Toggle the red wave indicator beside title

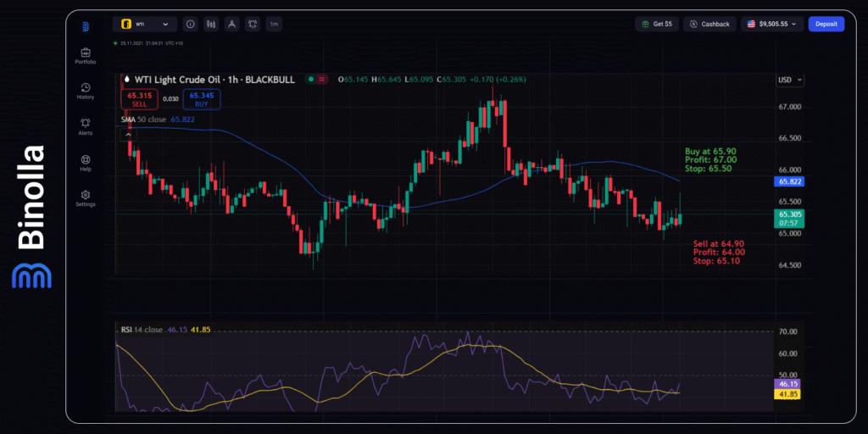point(322,79)
